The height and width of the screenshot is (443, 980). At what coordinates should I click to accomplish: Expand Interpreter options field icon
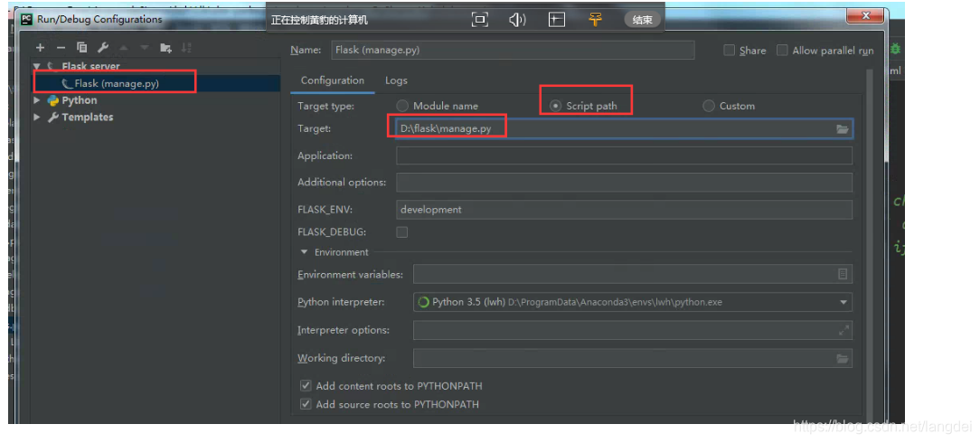click(x=843, y=330)
